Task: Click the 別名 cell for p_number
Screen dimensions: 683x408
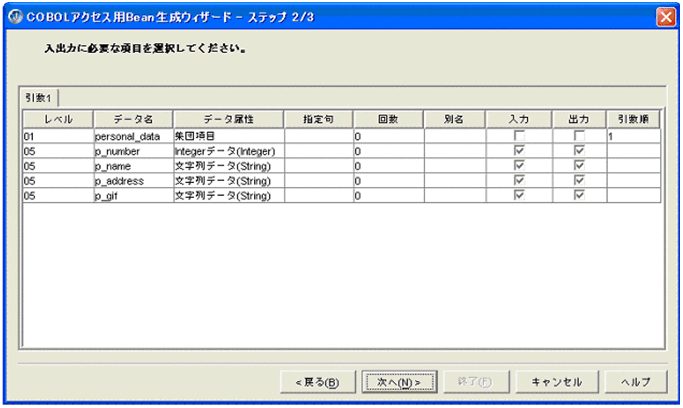Action: (455, 151)
